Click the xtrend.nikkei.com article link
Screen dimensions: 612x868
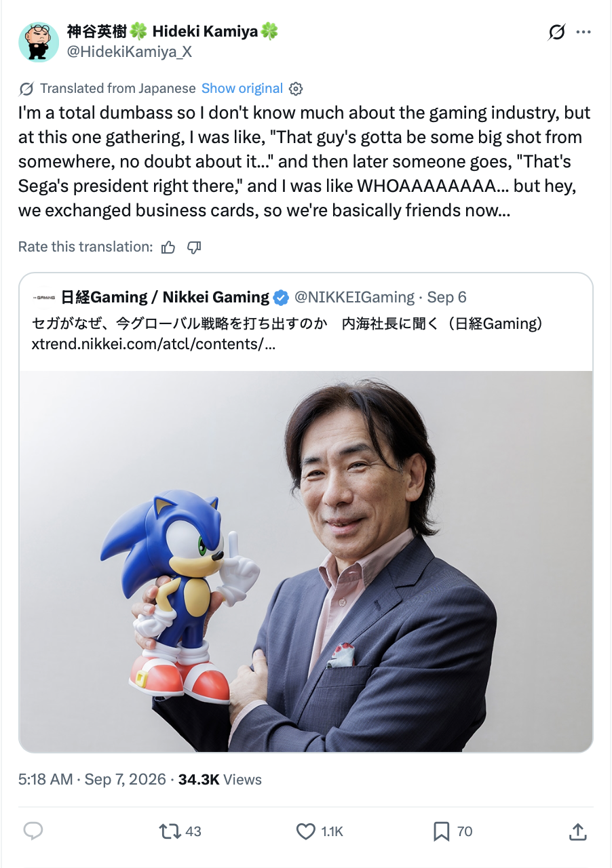pyautogui.click(x=154, y=343)
